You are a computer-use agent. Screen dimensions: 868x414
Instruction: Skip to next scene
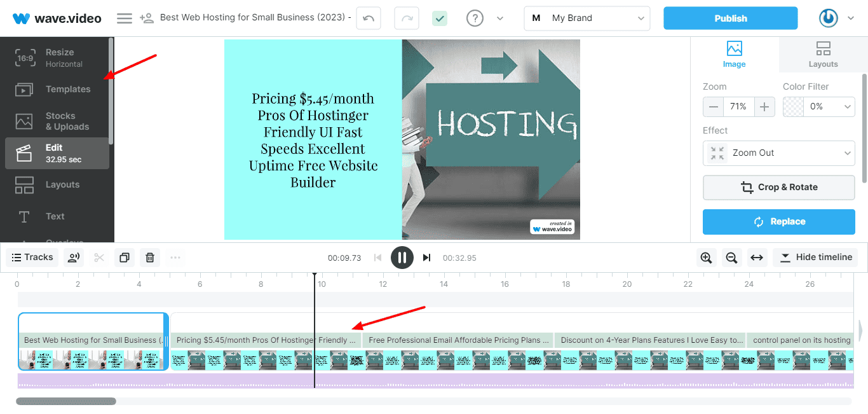pos(426,258)
